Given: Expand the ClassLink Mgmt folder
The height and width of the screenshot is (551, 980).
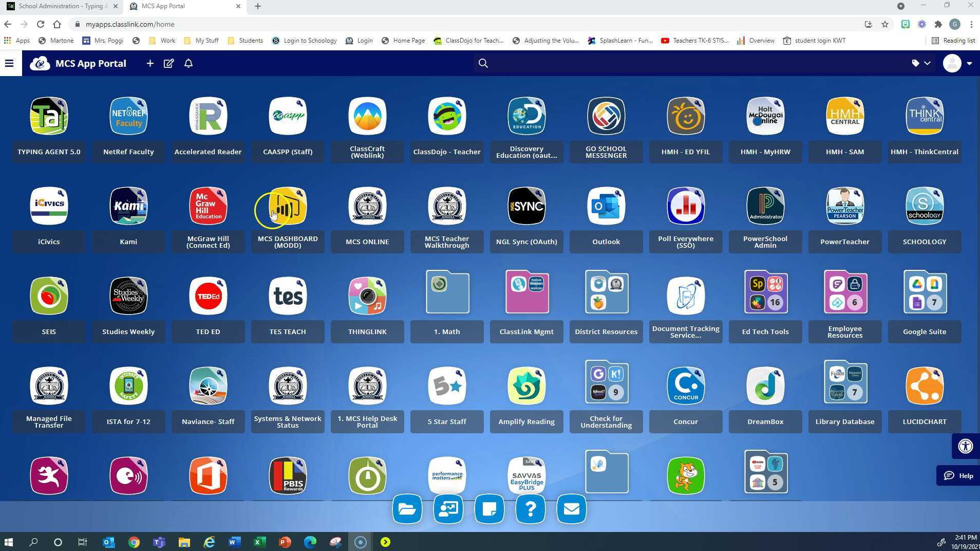Looking at the screenshot, I should (527, 292).
